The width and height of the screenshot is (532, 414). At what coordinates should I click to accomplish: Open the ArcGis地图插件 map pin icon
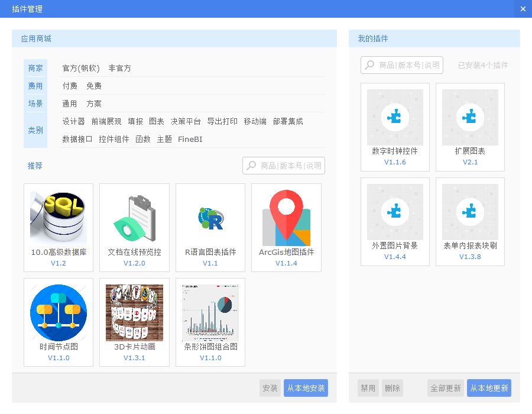pyautogui.click(x=286, y=218)
